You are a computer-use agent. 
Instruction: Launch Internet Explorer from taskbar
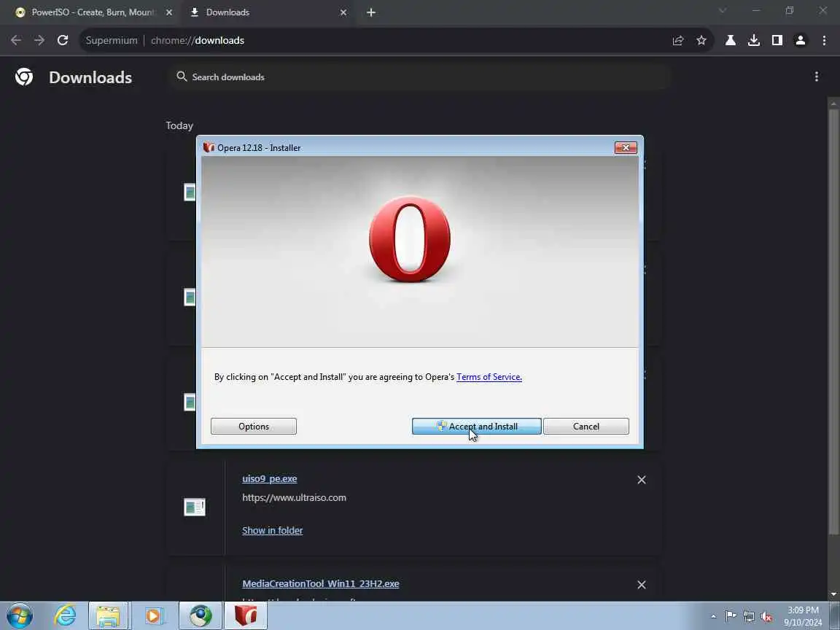(65, 616)
